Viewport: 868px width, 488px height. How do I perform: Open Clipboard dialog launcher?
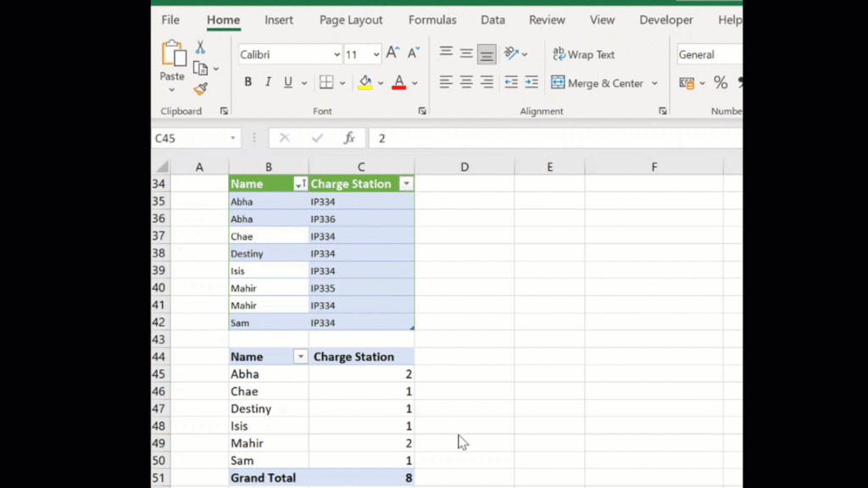coord(224,111)
